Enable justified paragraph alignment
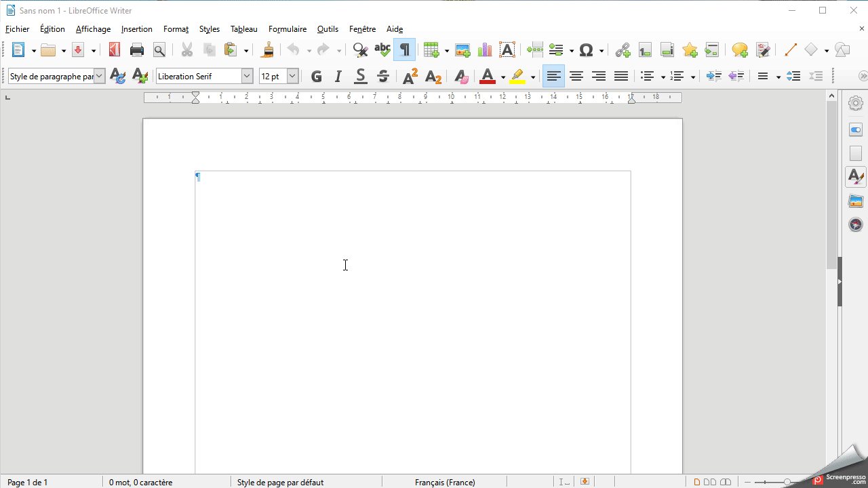 pyautogui.click(x=621, y=77)
